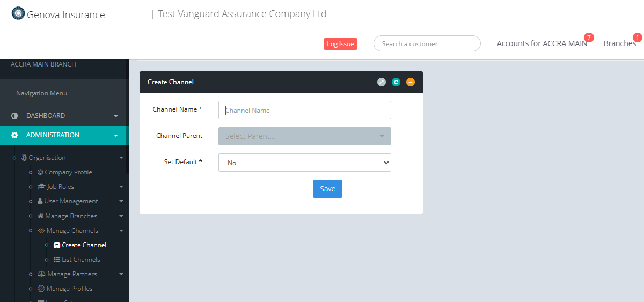The height and width of the screenshot is (302, 644).
Task: Click the Save button
Action: pyautogui.click(x=327, y=189)
